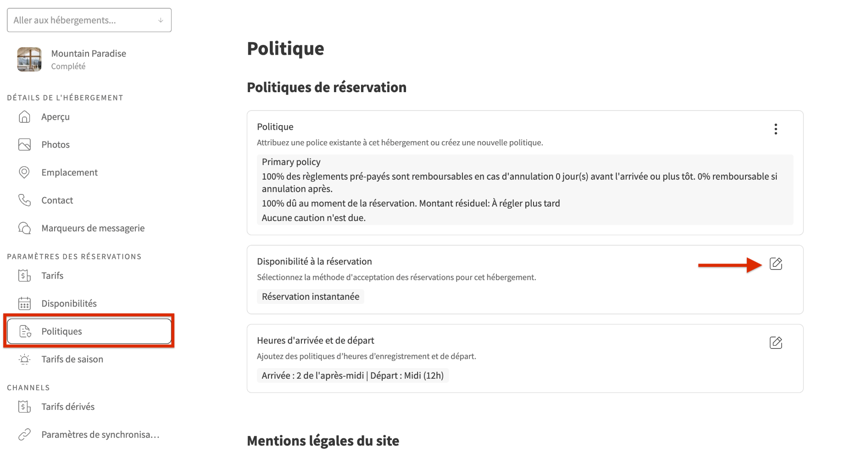Select the Marqueurs de messagerie chat icon
Image resolution: width=868 pixels, height=452 pixels.
[x=24, y=227]
